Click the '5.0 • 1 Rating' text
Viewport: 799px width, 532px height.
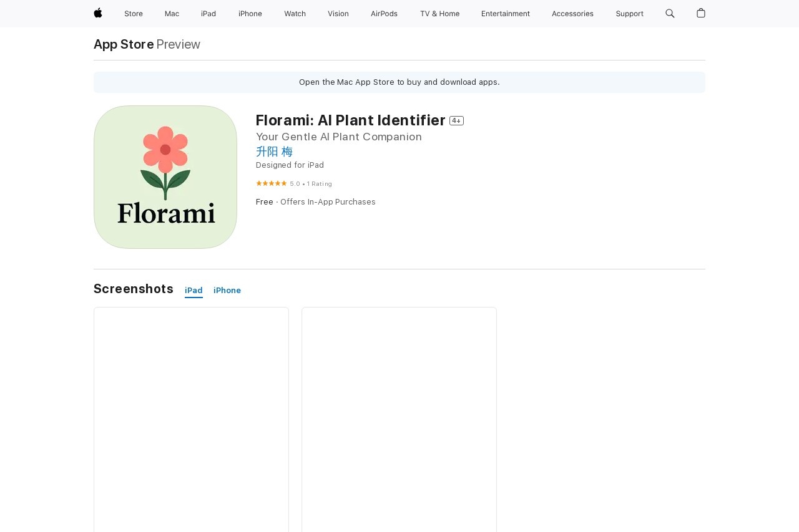pyautogui.click(x=311, y=184)
